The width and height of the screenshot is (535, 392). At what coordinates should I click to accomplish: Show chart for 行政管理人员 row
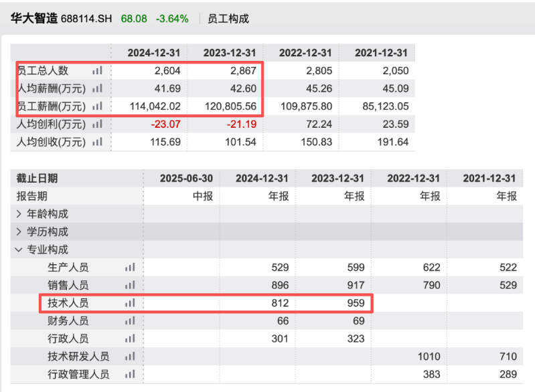click(130, 375)
